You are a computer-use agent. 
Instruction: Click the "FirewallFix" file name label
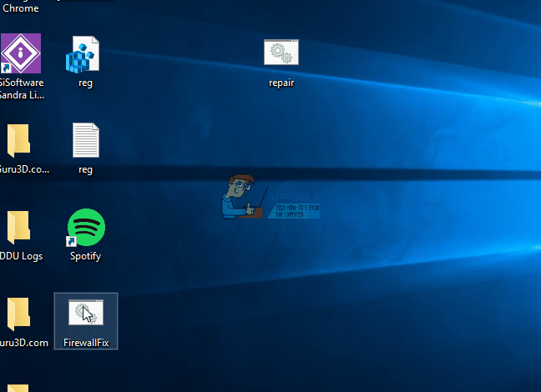pyautogui.click(x=86, y=343)
